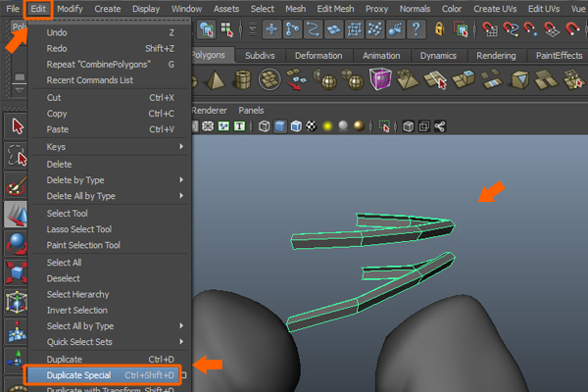Screen dimensions: 588x392
Task: Choose Invert Selection
Action: click(110, 311)
